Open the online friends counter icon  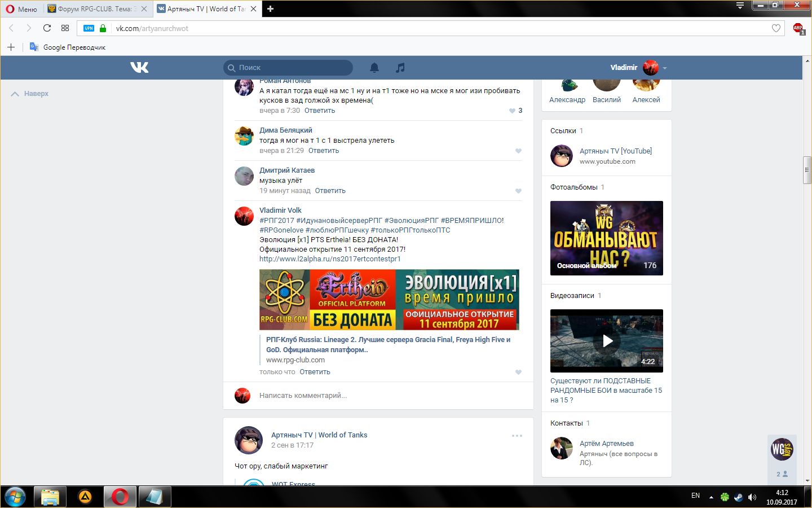[x=782, y=474]
